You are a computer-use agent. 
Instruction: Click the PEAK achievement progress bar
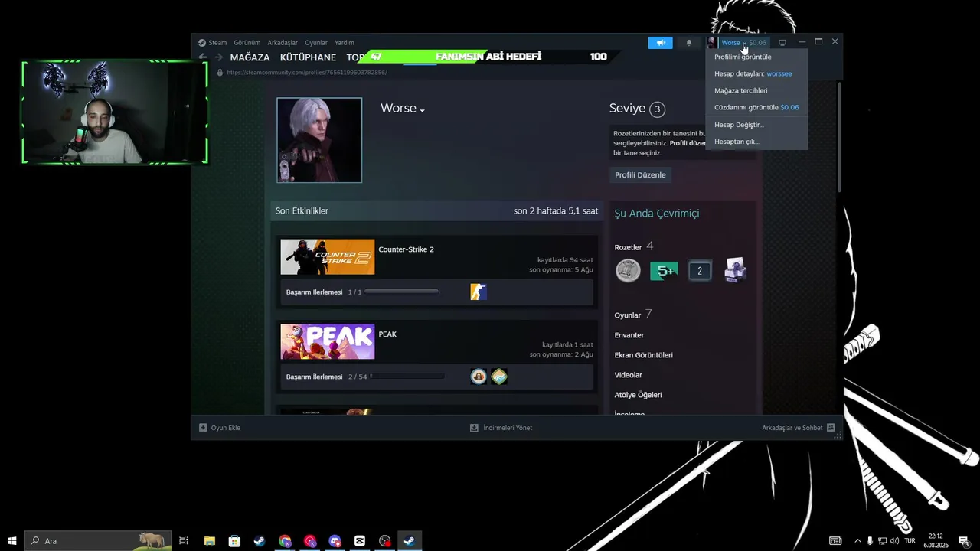tap(407, 377)
